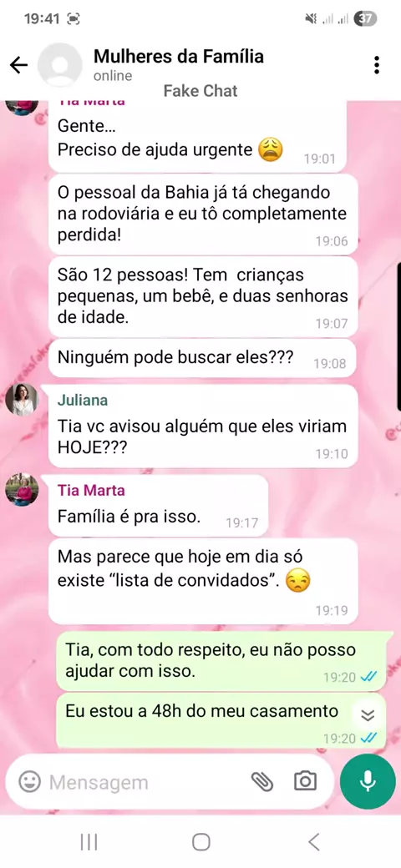
Task: Open the camera from message bar
Action: 305,781
